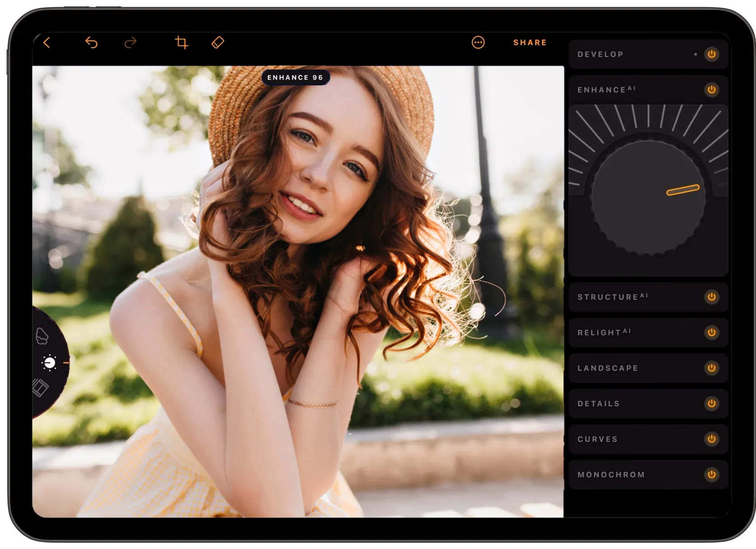This screenshot has height=549, width=756.
Task: Open the three-dots more options menu
Action: [478, 43]
